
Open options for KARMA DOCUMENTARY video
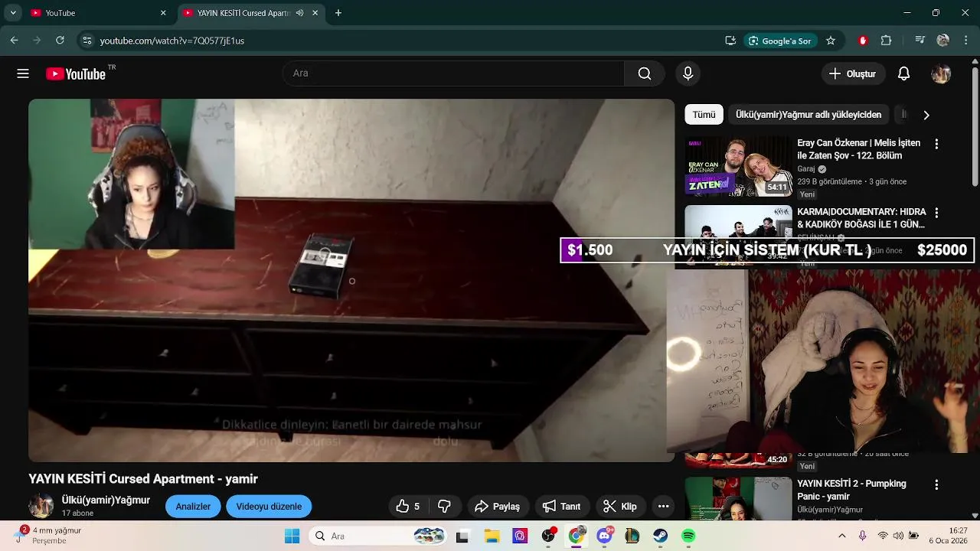tap(936, 213)
